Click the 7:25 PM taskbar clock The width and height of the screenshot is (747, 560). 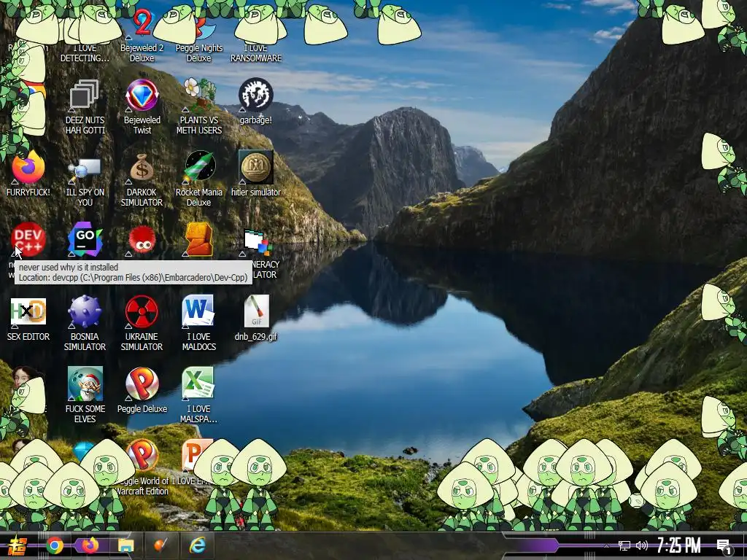tap(679, 545)
